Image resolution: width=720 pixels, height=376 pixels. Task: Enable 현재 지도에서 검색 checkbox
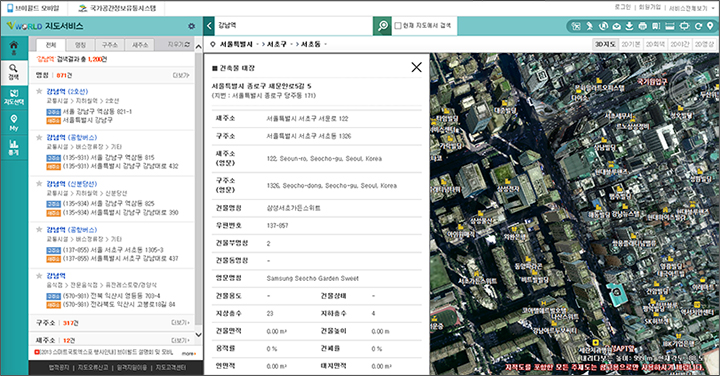(398, 26)
